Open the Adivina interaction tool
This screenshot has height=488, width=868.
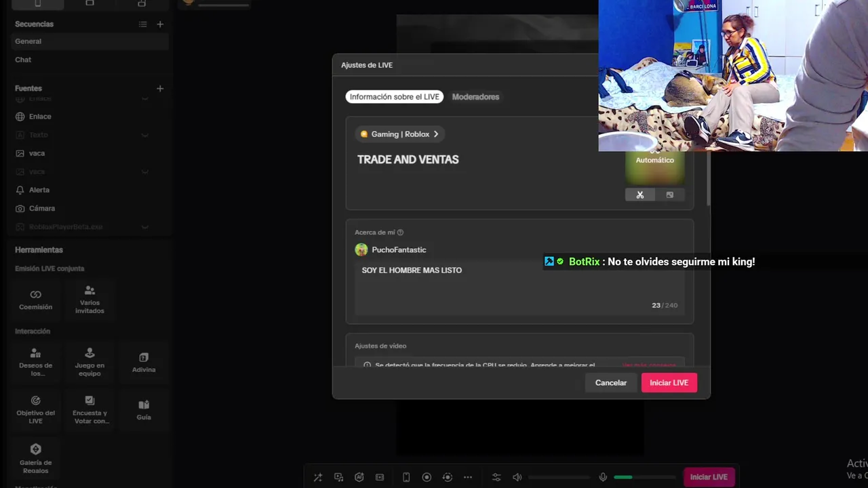(144, 362)
